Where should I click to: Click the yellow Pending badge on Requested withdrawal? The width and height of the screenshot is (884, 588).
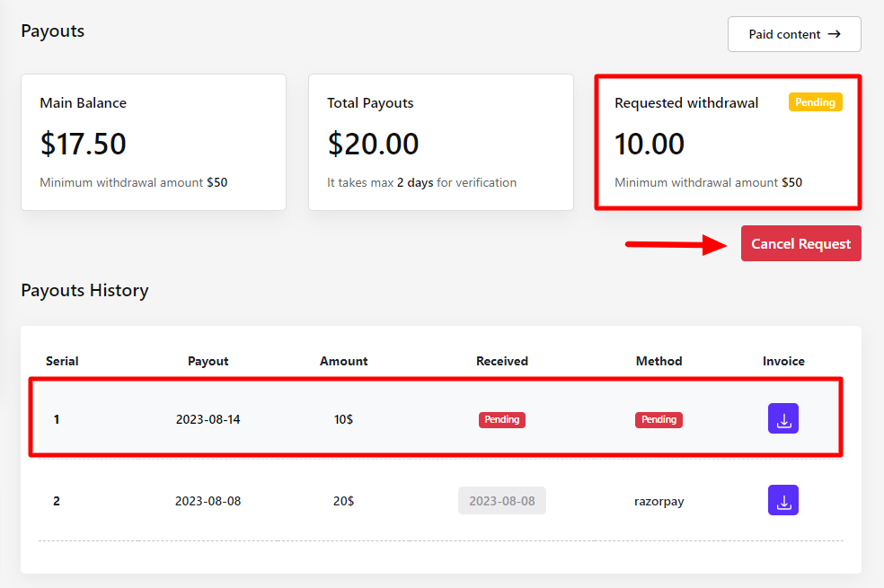815,102
